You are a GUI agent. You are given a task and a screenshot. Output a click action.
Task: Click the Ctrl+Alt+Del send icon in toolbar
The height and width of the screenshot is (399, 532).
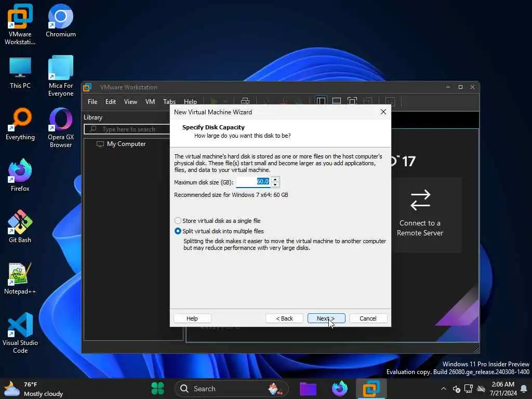pyautogui.click(x=245, y=101)
